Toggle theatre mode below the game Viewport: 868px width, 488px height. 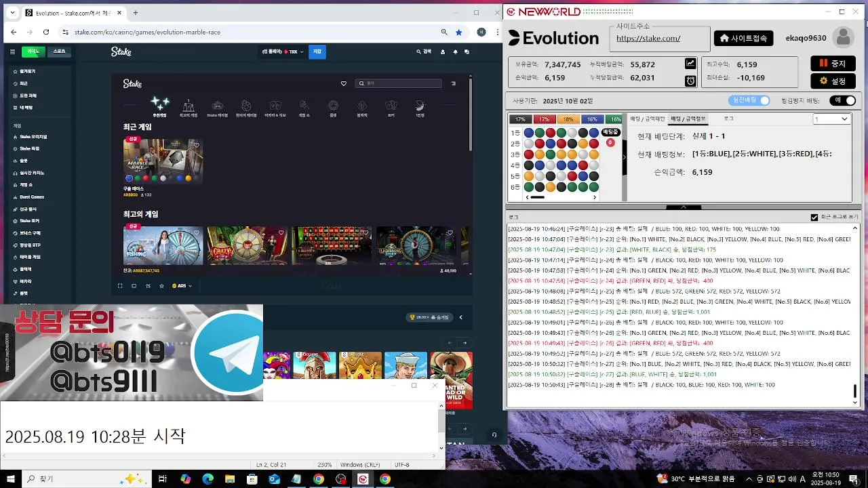(x=134, y=286)
